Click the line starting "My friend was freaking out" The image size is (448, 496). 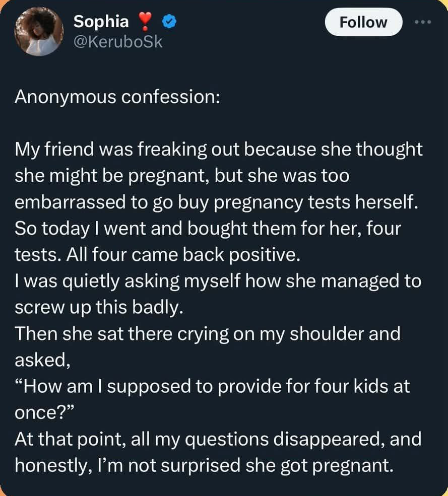pyautogui.click(x=218, y=150)
